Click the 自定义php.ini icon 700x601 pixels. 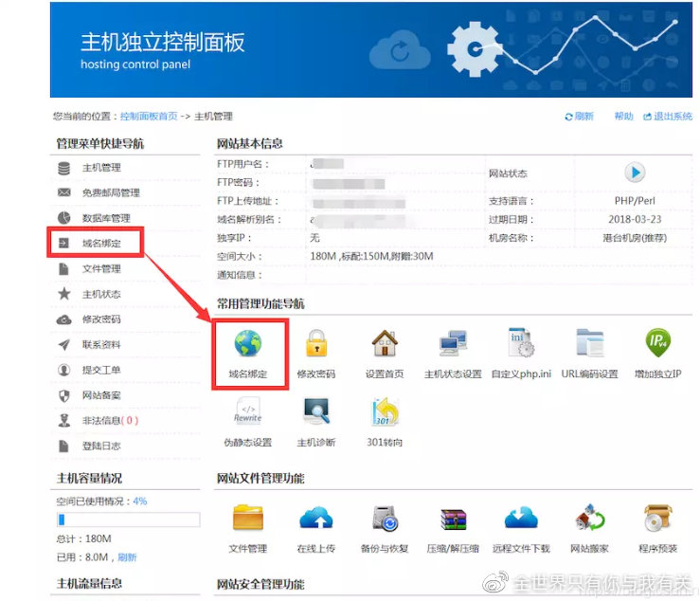tap(520, 344)
